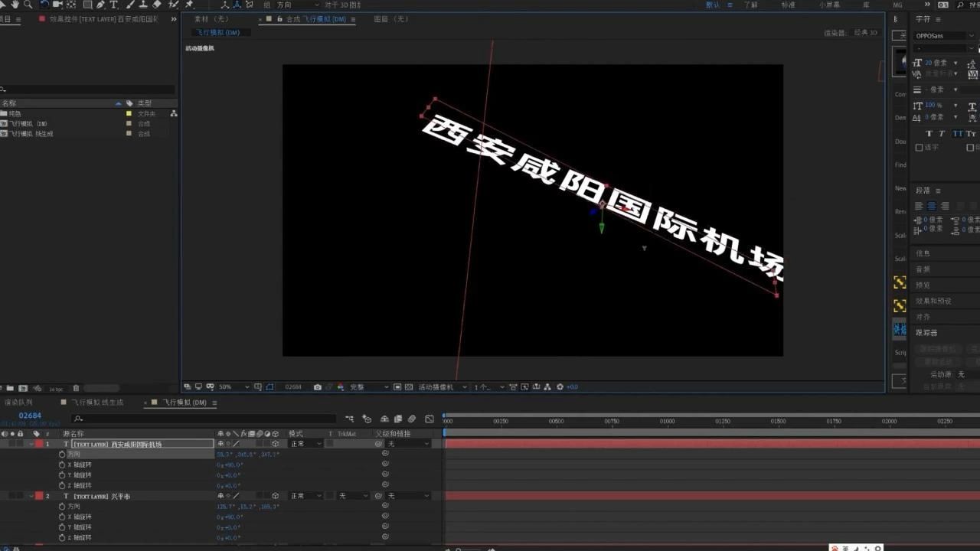Open the 跟踪器 panel header

926,332
